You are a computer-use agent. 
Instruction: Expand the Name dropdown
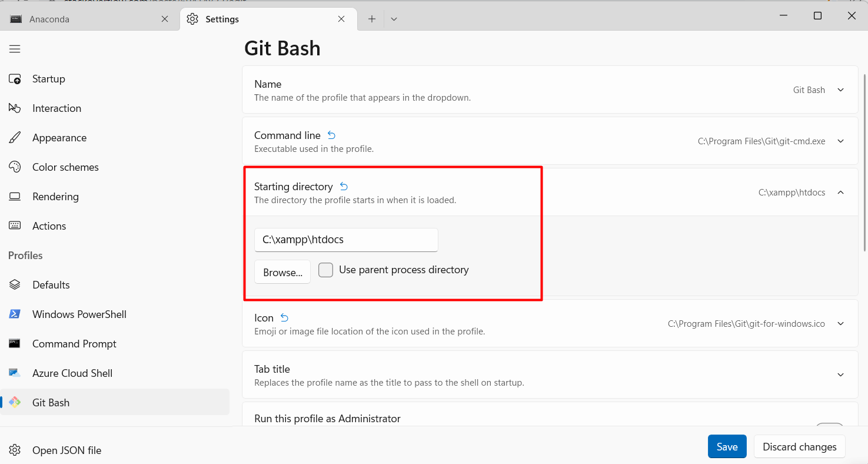840,90
